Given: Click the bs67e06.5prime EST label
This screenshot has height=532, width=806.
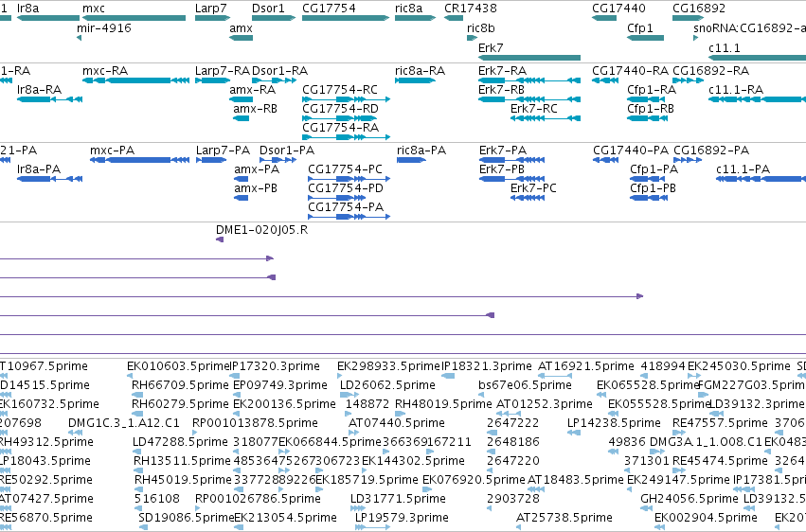Looking at the screenshot, I should 525,384.
